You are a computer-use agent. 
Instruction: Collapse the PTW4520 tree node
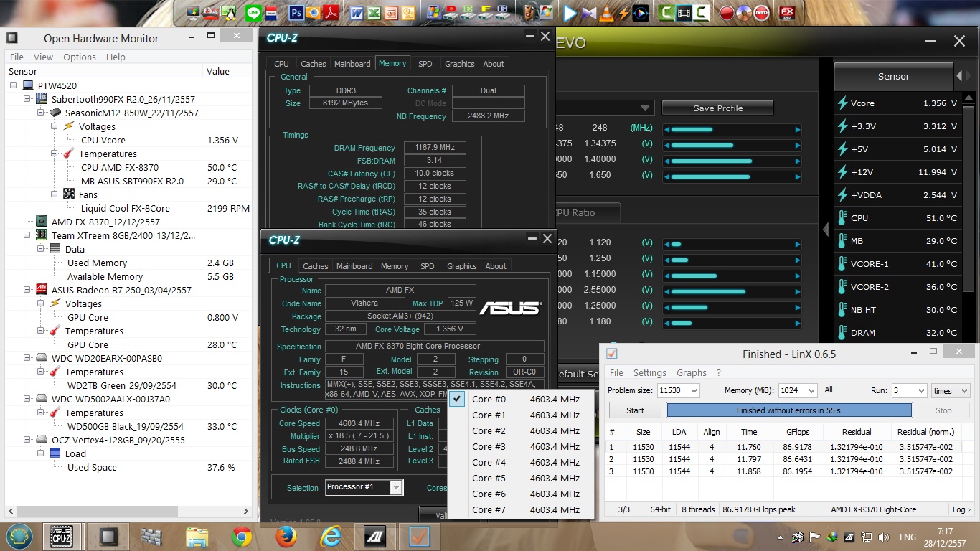[14, 85]
